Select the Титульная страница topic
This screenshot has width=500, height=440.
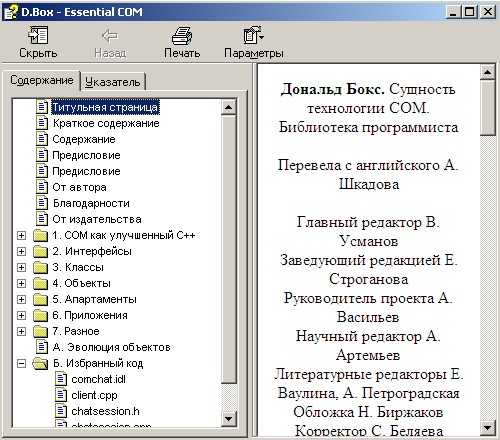pyautogui.click(x=105, y=107)
